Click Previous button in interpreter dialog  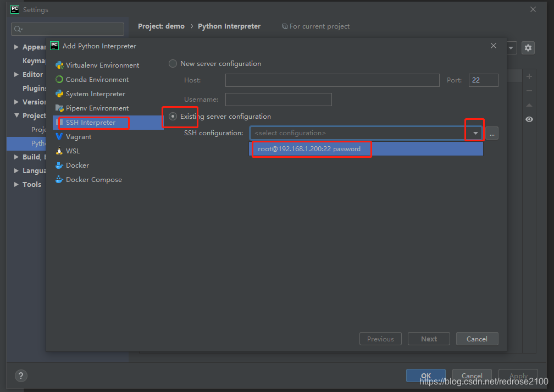[380, 339]
